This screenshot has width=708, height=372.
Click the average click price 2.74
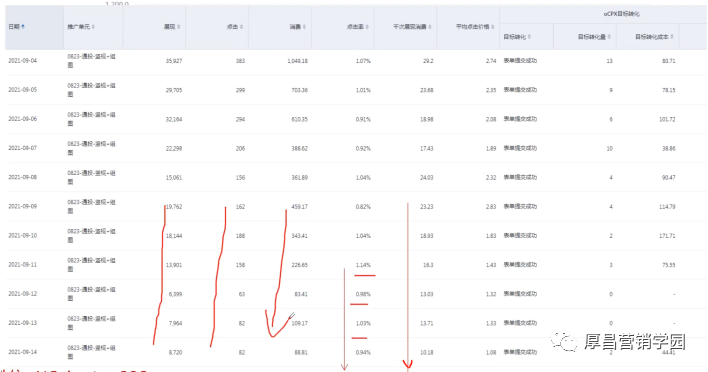[x=491, y=61]
